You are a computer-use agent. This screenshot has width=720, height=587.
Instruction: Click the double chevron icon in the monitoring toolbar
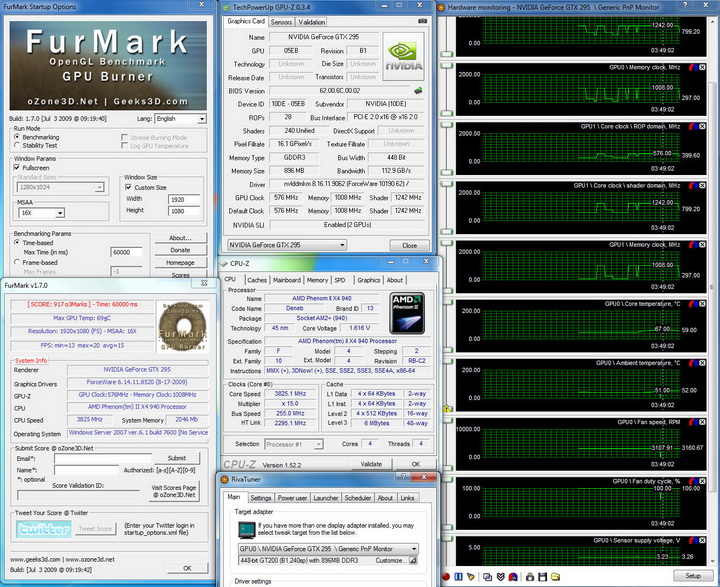click(501, 576)
